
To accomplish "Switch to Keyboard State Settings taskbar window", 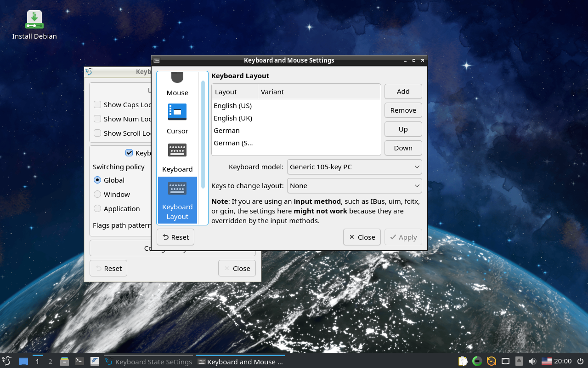I will click(149, 362).
